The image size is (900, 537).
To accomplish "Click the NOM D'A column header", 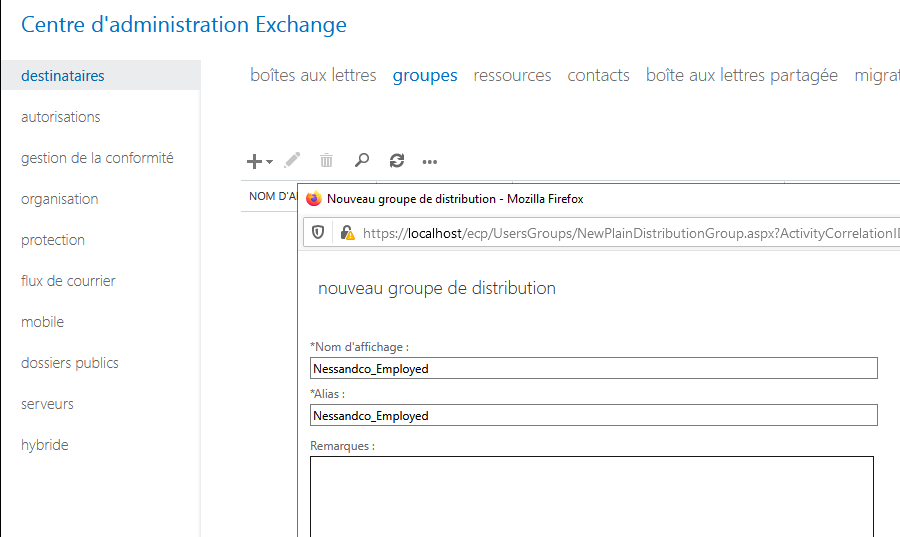I will pyautogui.click(x=273, y=196).
